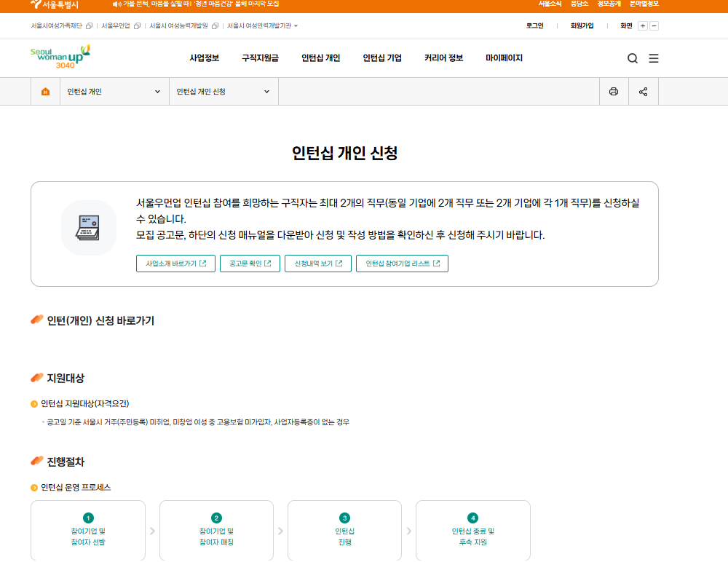Image resolution: width=728 pixels, height=562 pixels.
Task: Click the Seoul woman up 3040 logo
Action: pos(60,58)
